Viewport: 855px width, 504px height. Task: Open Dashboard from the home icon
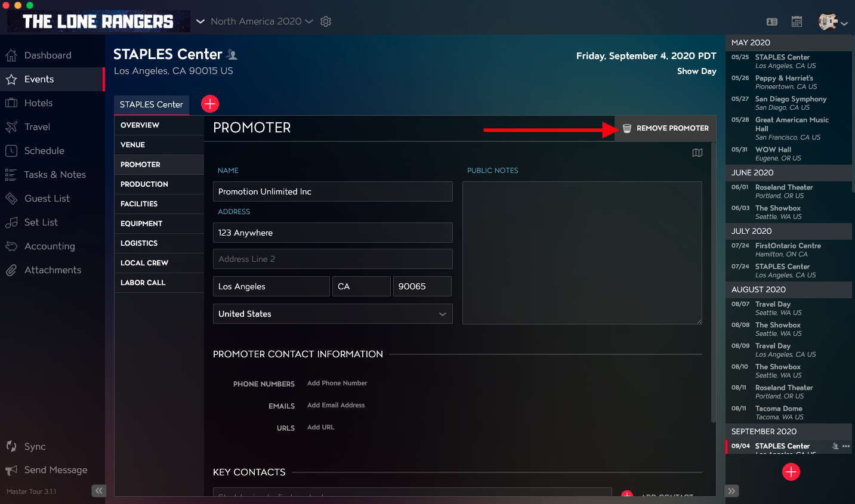click(x=11, y=55)
